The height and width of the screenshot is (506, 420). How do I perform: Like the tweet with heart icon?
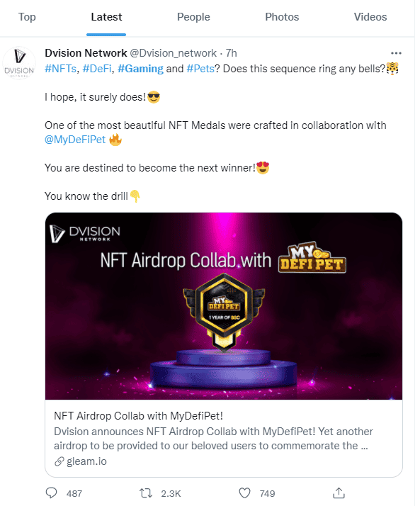point(244,493)
